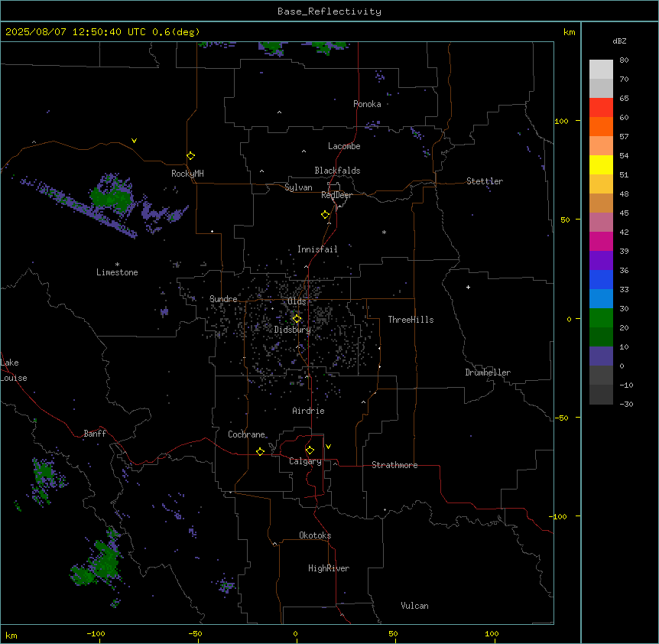Select the magenta 42 dBZ legend color
This screenshot has width=659, height=644.
601,241
